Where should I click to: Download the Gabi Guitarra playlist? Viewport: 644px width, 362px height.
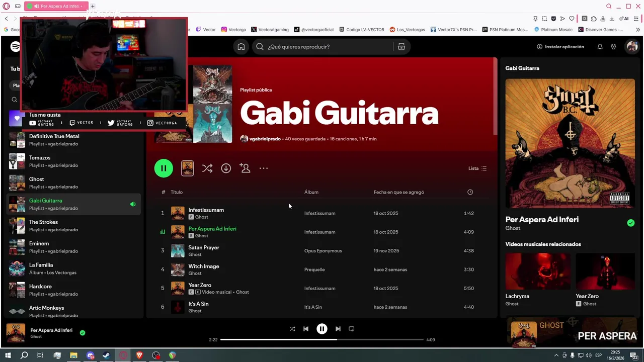coord(226,168)
